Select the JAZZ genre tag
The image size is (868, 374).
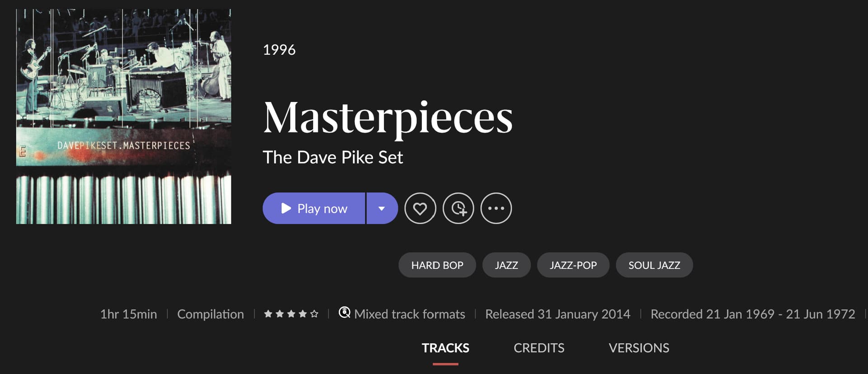tap(506, 265)
